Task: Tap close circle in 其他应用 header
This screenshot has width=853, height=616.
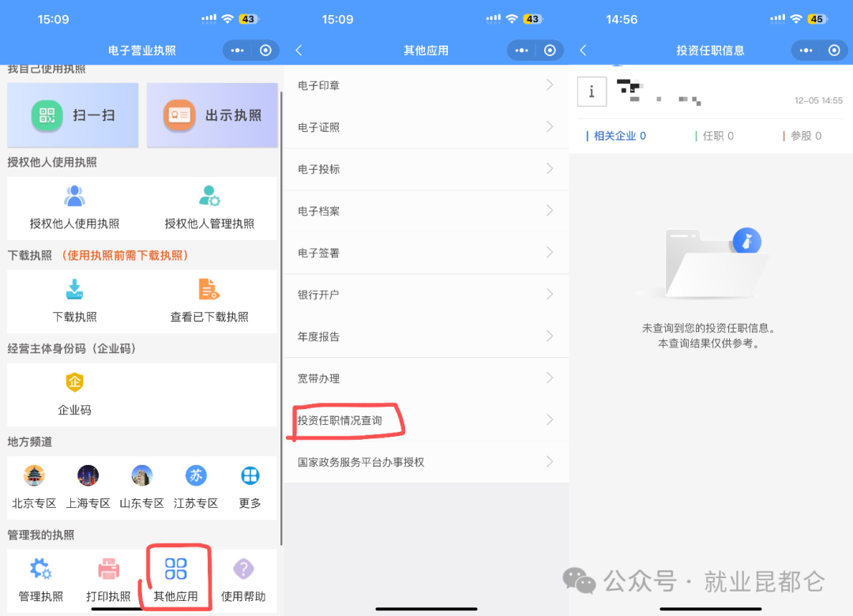Action: tap(550, 51)
